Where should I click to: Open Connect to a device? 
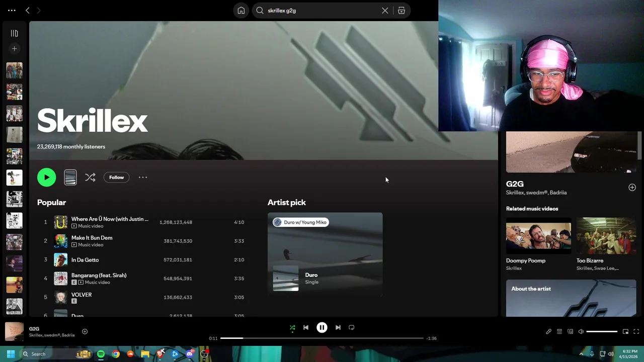click(570, 331)
